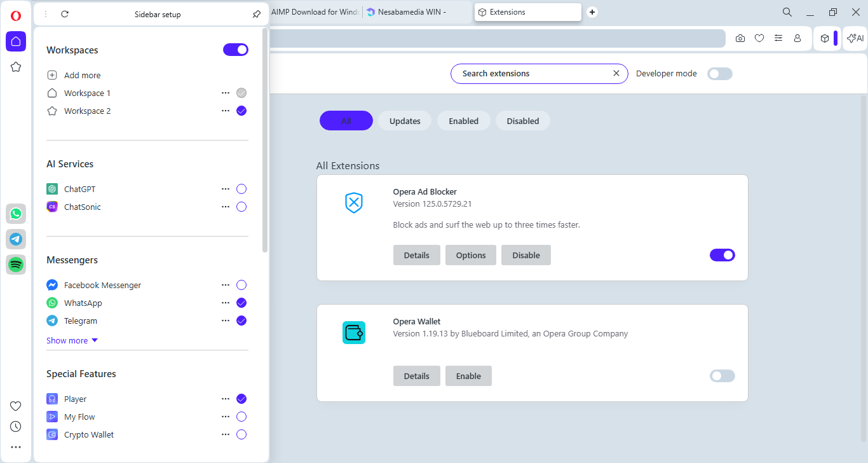Viewport: 868px width, 463px height.
Task: Enable Developer mode toggle
Action: point(720,74)
